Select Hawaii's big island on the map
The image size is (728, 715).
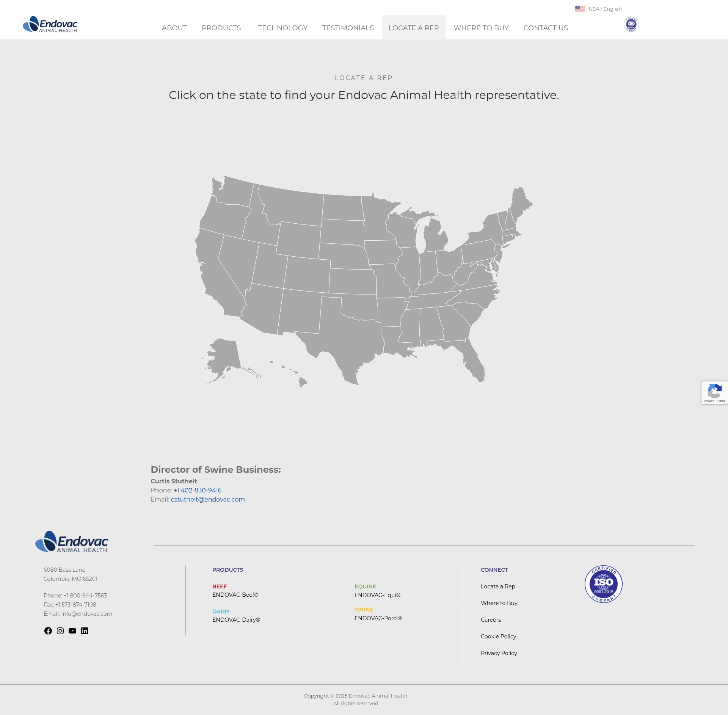[x=303, y=382]
